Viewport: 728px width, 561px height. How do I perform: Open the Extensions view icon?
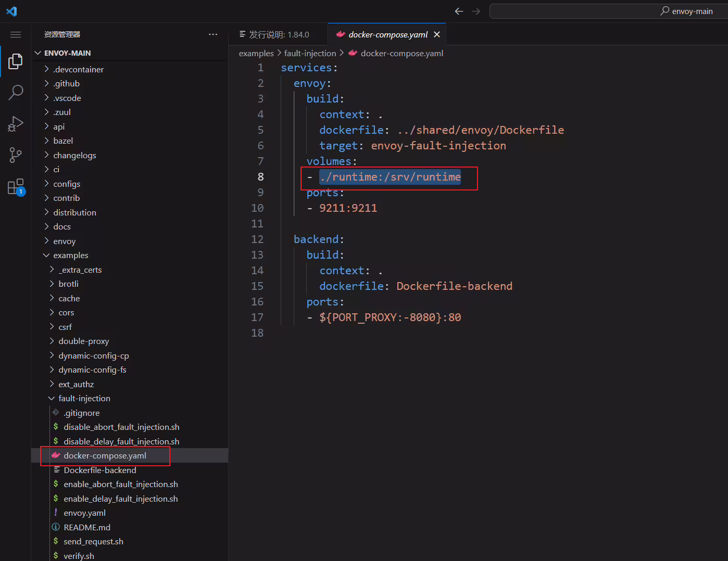16,186
